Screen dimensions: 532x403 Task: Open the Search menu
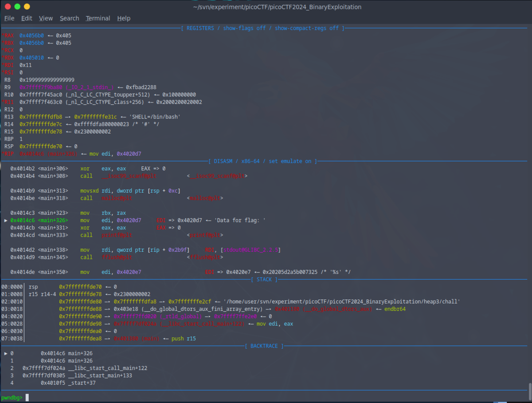pos(70,18)
